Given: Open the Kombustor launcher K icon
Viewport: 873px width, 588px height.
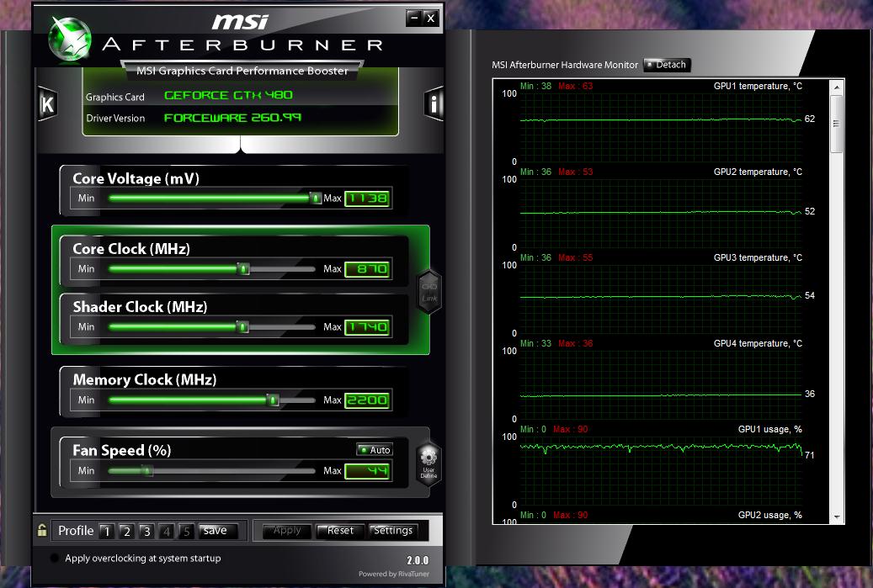Looking at the screenshot, I should coord(47,104).
